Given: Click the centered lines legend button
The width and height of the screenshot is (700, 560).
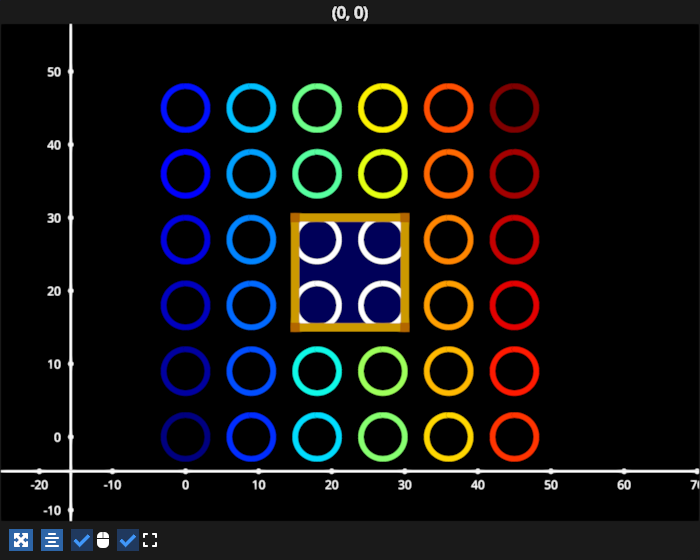Looking at the screenshot, I should 52,540.
